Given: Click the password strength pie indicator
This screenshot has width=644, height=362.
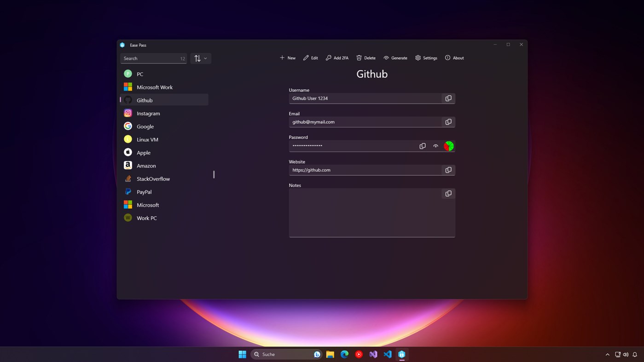Looking at the screenshot, I should [x=449, y=146].
